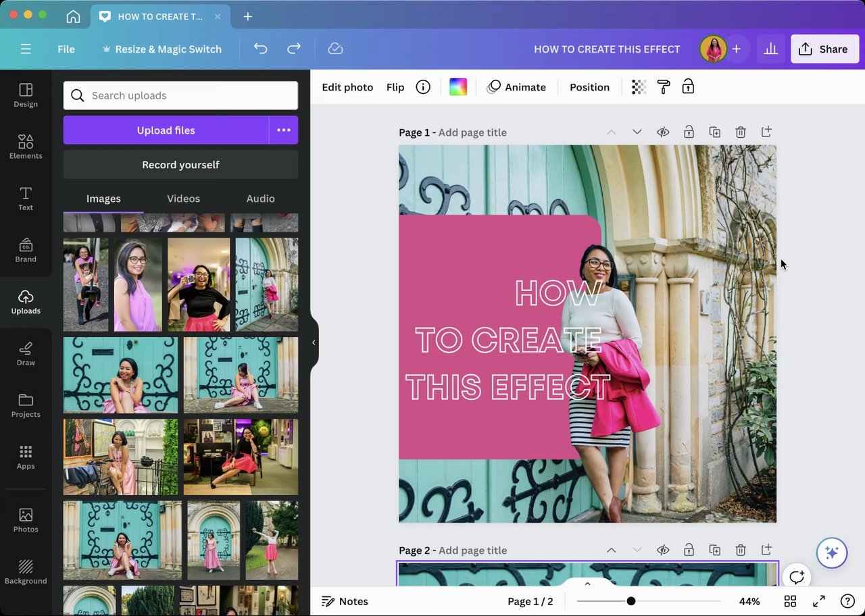Move Page 2 up with chevron

click(x=611, y=550)
